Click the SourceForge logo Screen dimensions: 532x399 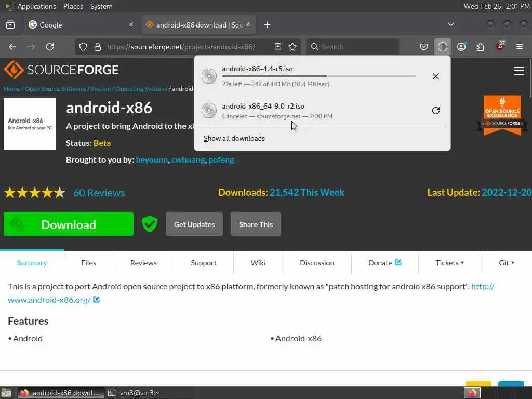click(x=61, y=70)
